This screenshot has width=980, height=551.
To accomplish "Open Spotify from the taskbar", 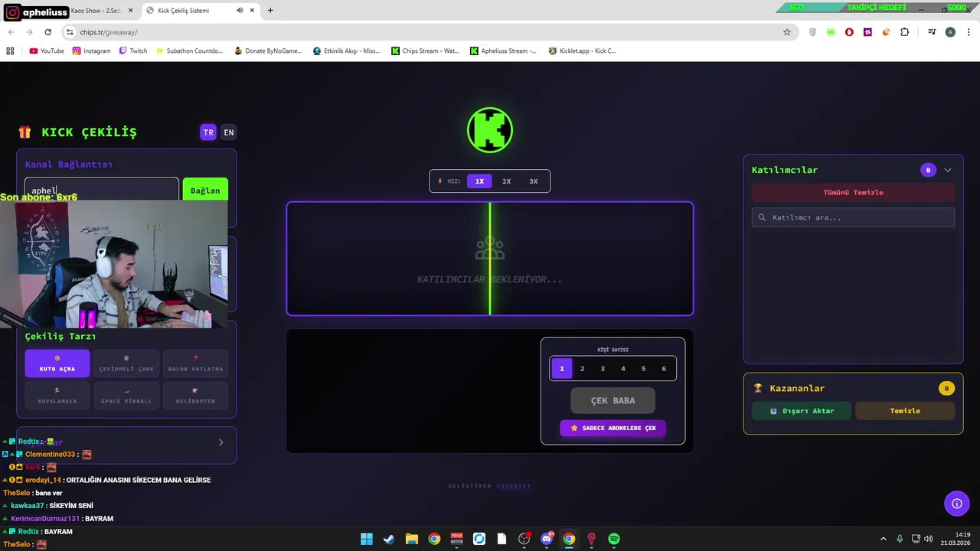I will point(614,539).
